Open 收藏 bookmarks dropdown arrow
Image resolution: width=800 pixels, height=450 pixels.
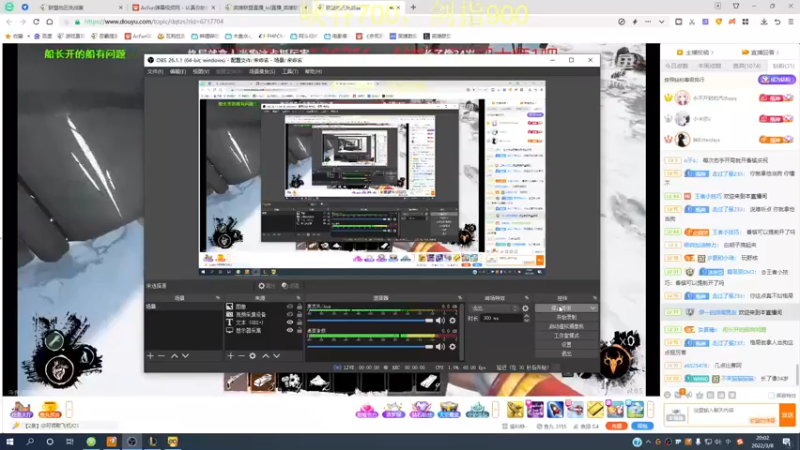pyautogui.click(x=29, y=36)
